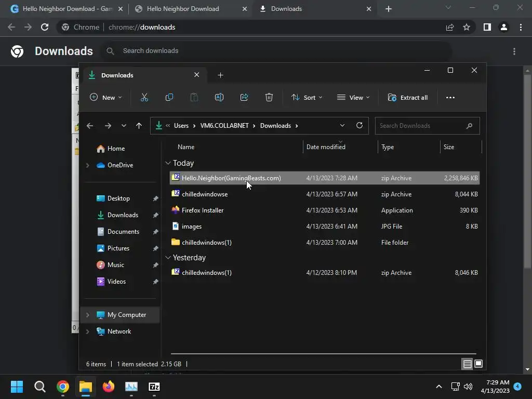The height and width of the screenshot is (399, 532).
Task: Open the Chrome side panel icon
Action: click(x=487, y=27)
